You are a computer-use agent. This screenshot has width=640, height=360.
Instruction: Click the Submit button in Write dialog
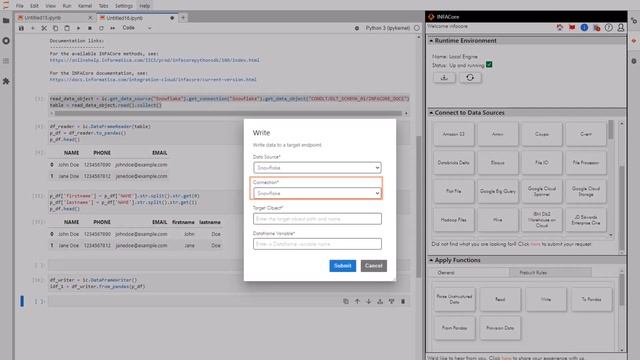click(x=342, y=266)
